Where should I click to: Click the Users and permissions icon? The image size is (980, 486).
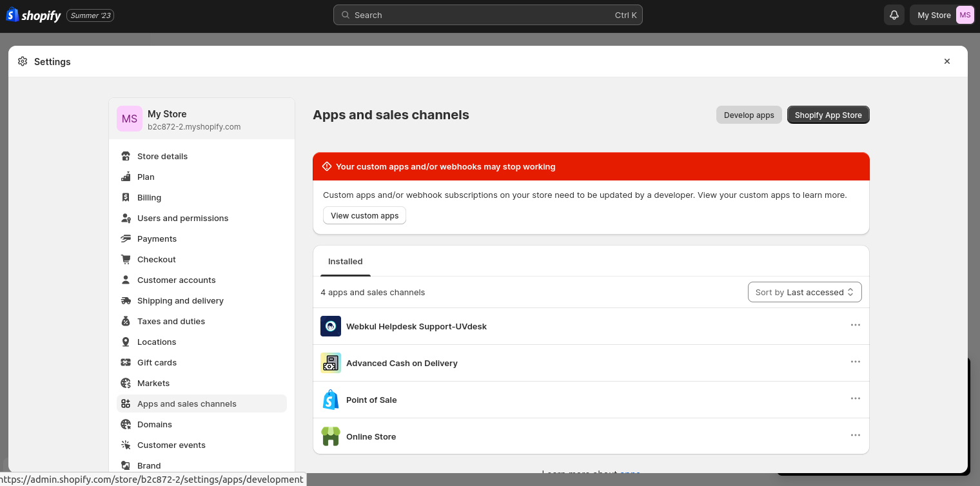126,218
